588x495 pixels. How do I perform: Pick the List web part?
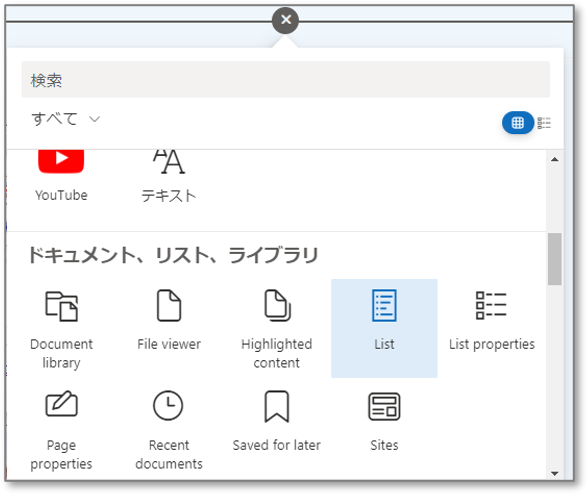pos(384,328)
